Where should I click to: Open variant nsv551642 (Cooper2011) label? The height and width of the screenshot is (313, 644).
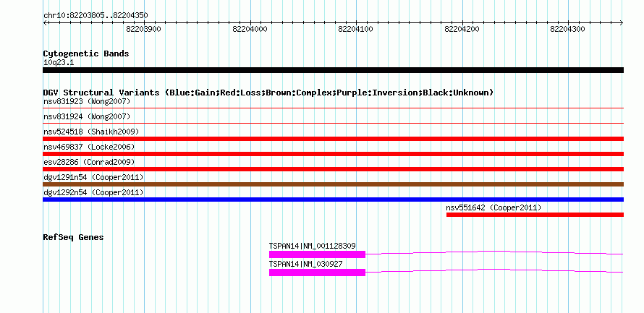tap(493, 207)
